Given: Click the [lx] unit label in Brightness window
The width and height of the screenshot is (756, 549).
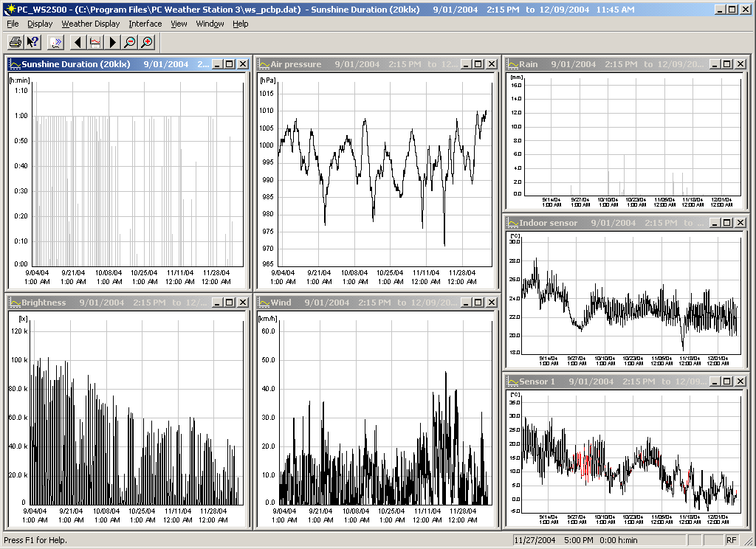Looking at the screenshot, I should 23,319.
